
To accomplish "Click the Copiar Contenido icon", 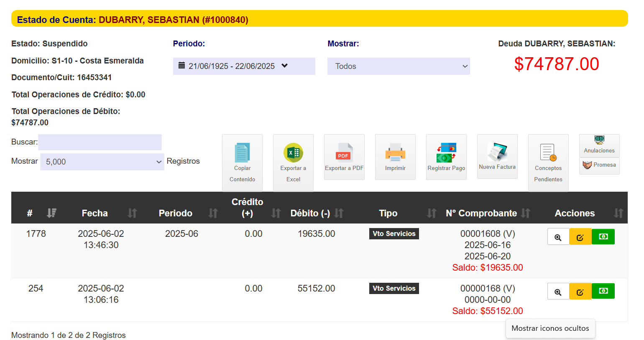I will [242, 162].
